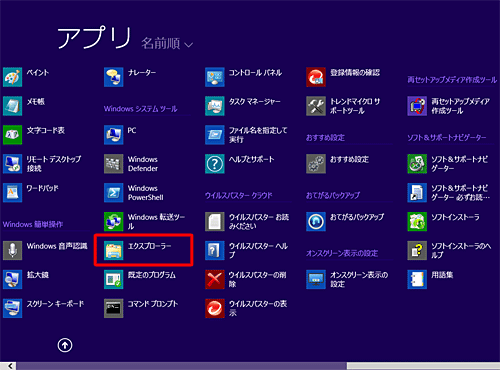The height and width of the screenshot is (370, 500).
Task: Launch リモート デスクトップ接続 icon
Action: click(x=13, y=164)
